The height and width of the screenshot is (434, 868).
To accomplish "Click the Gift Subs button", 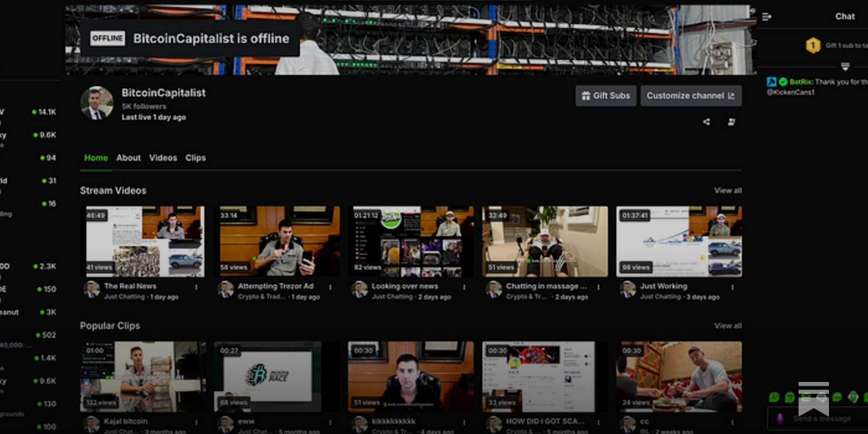I will pos(605,95).
